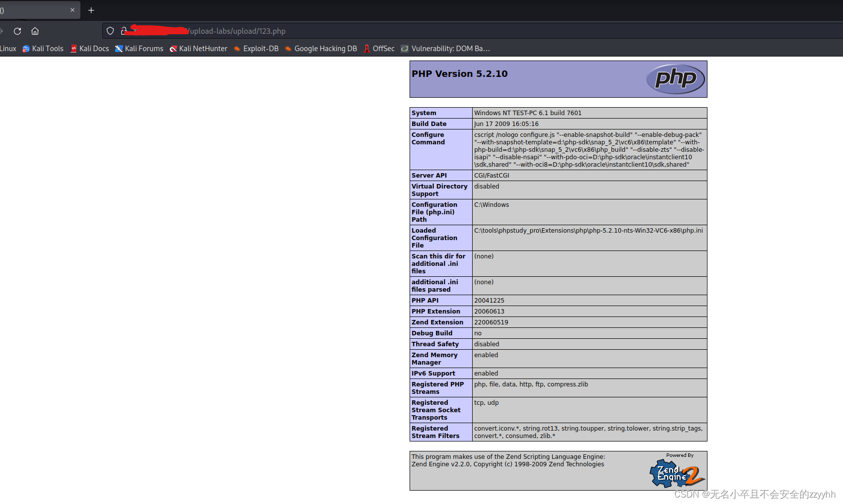
Task: Click the 'CGI/FastCGI' value
Action: [x=492, y=175]
